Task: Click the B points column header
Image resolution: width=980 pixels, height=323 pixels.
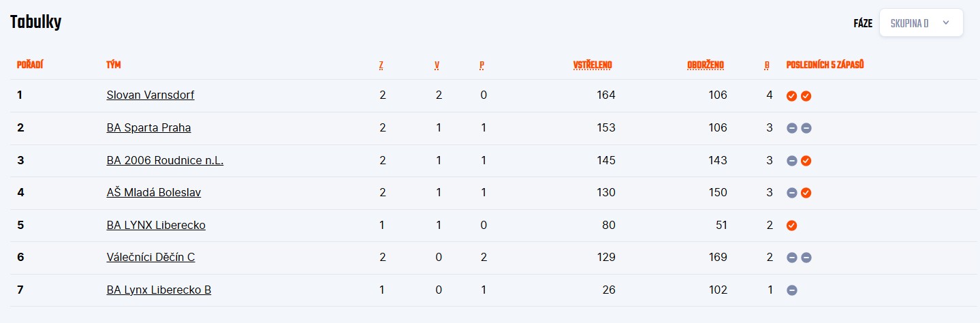Action: tap(767, 65)
